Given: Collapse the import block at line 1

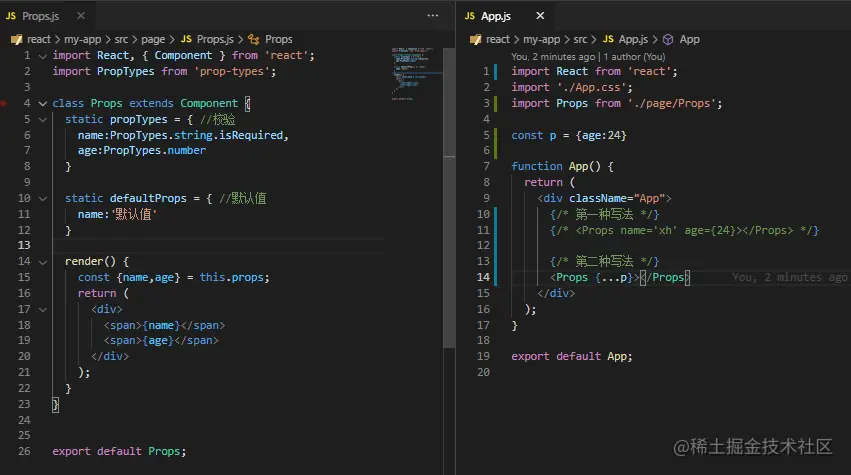Looking at the screenshot, I should tap(42, 56).
